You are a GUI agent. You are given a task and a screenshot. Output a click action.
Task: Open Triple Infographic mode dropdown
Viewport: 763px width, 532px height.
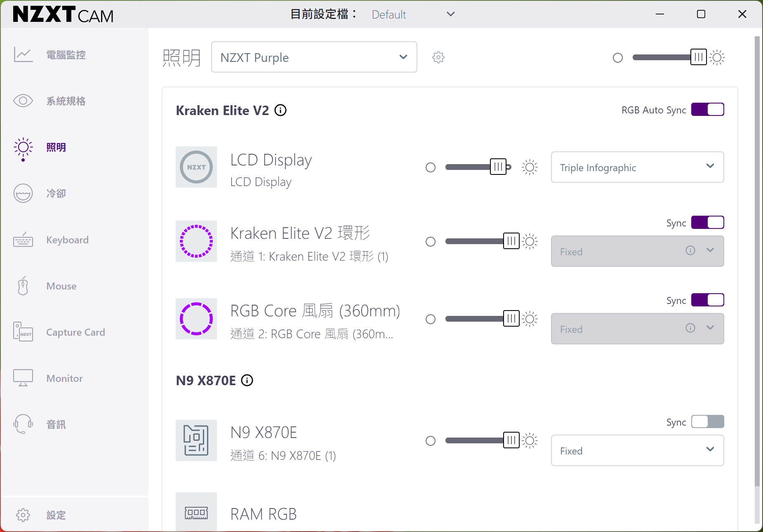coord(638,167)
